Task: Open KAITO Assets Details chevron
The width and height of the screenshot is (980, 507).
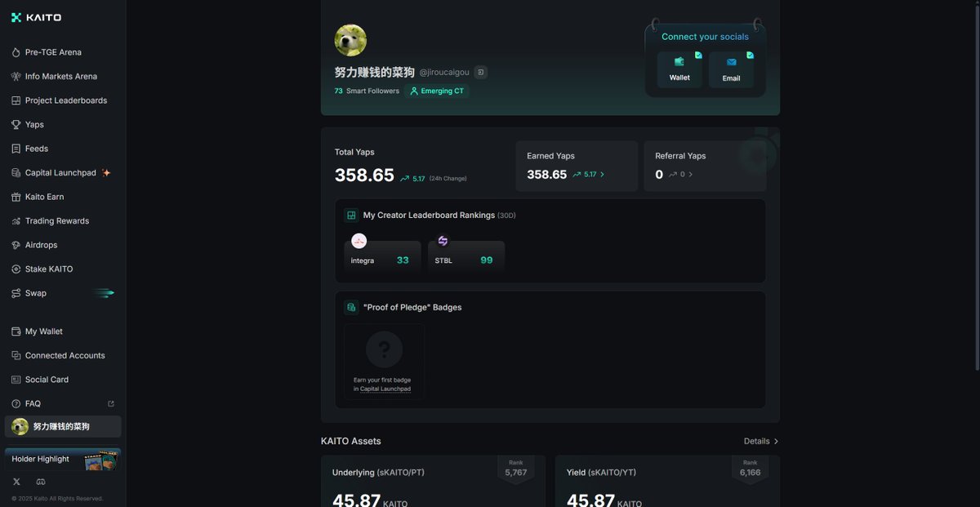Action: tap(776, 442)
